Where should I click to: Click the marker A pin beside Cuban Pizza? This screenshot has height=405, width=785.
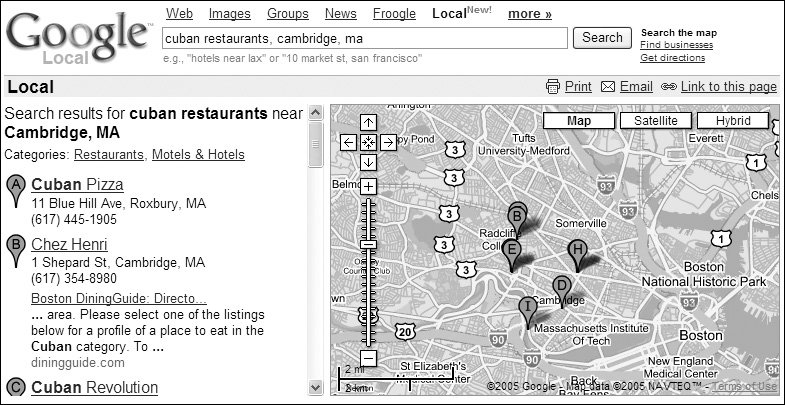pos(16,189)
